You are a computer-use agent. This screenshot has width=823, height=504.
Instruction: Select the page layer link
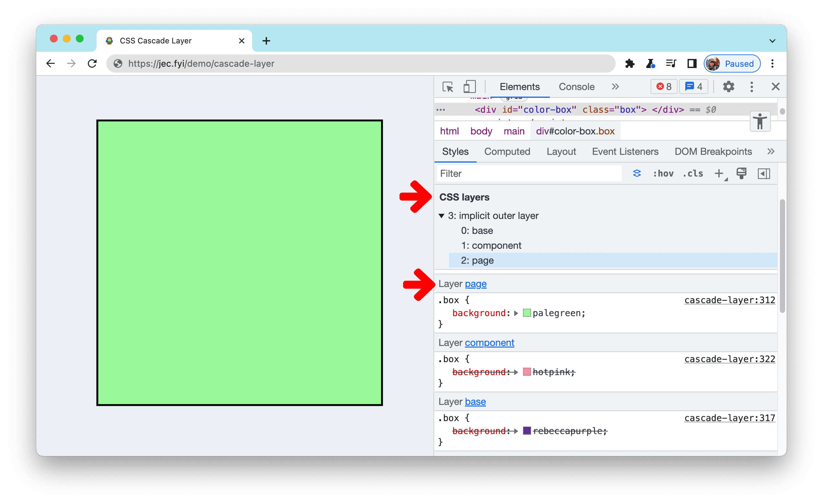coord(477,284)
